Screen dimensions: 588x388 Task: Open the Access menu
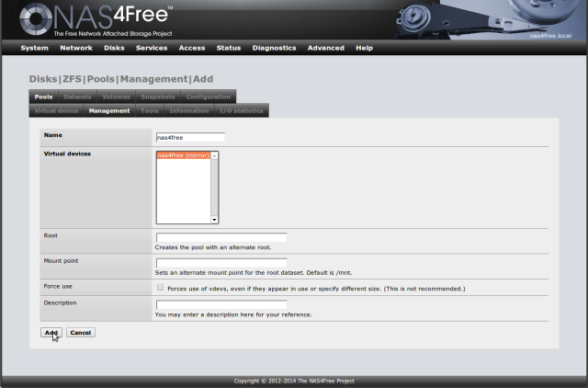pos(192,48)
